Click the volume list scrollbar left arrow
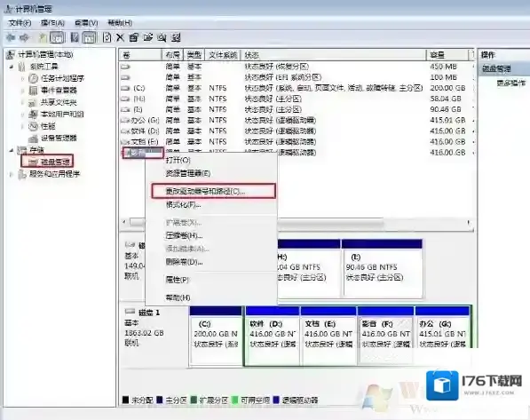This screenshot has height=420, width=530. coord(124,222)
